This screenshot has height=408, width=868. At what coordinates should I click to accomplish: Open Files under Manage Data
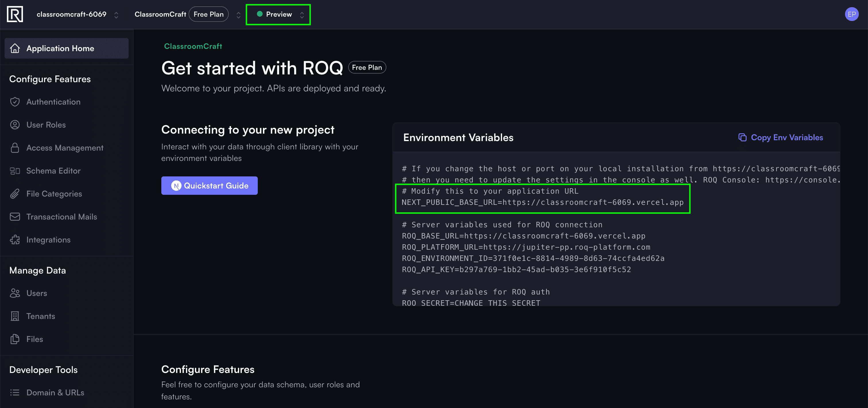click(x=67, y=339)
